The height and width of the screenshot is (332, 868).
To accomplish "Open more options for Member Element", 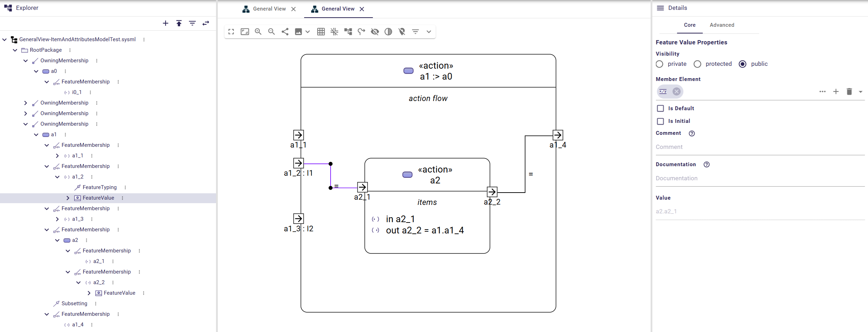I will click(823, 92).
